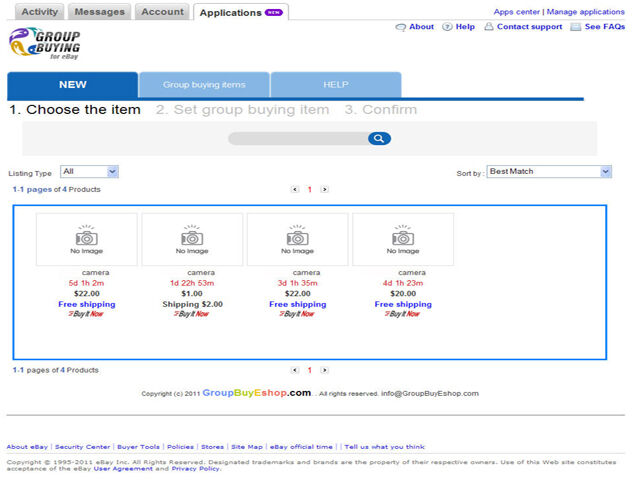Click the $1.00 price text
Screen dimensions: 640x480
[192, 293]
